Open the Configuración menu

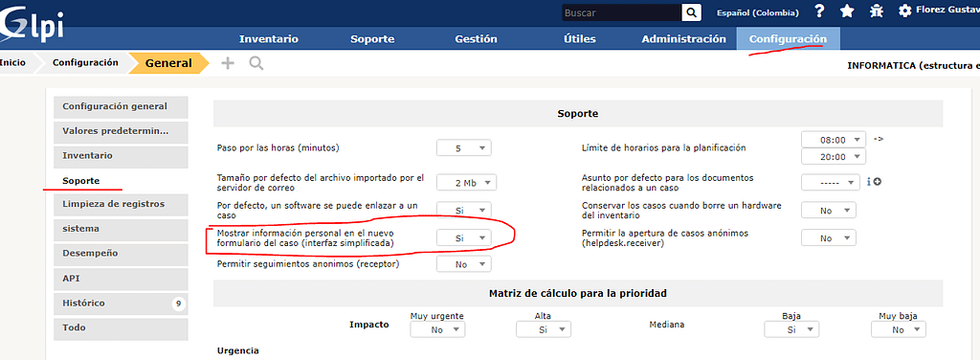pyautogui.click(x=789, y=38)
